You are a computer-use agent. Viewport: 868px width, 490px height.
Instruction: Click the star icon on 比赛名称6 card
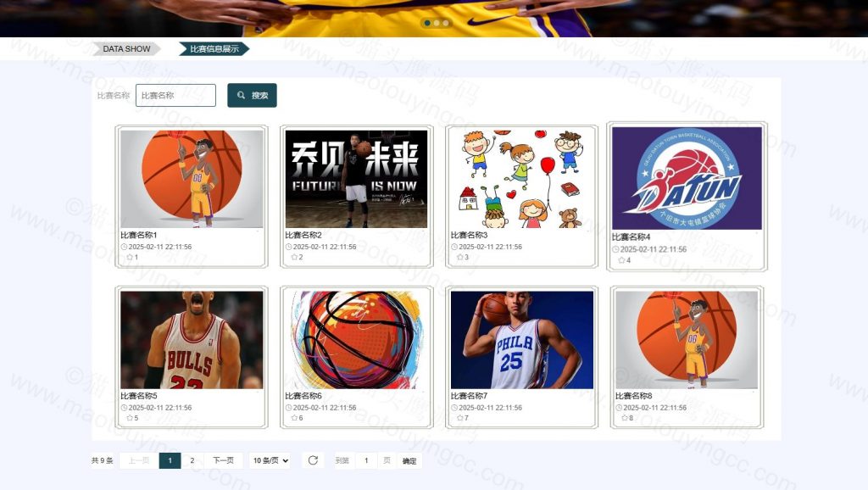294,418
